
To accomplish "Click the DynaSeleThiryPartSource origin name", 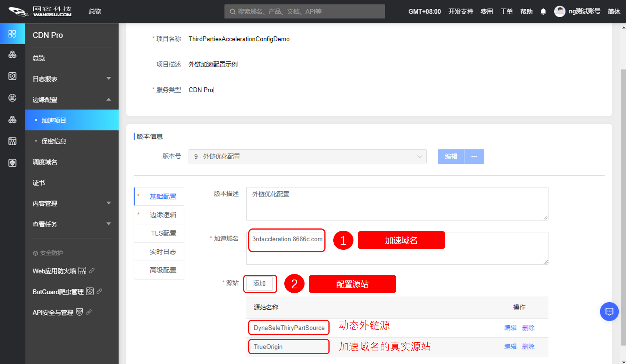I will (x=289, y=328).
